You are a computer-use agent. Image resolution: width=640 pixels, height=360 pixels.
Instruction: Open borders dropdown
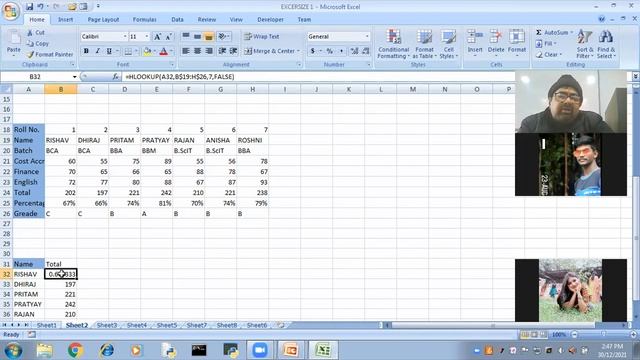[136, 51]
